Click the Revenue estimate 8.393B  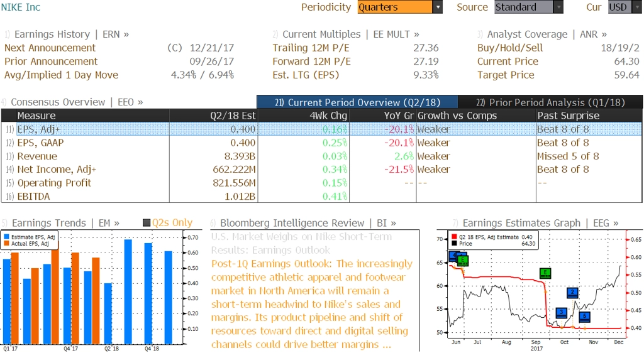coord(240,156)
